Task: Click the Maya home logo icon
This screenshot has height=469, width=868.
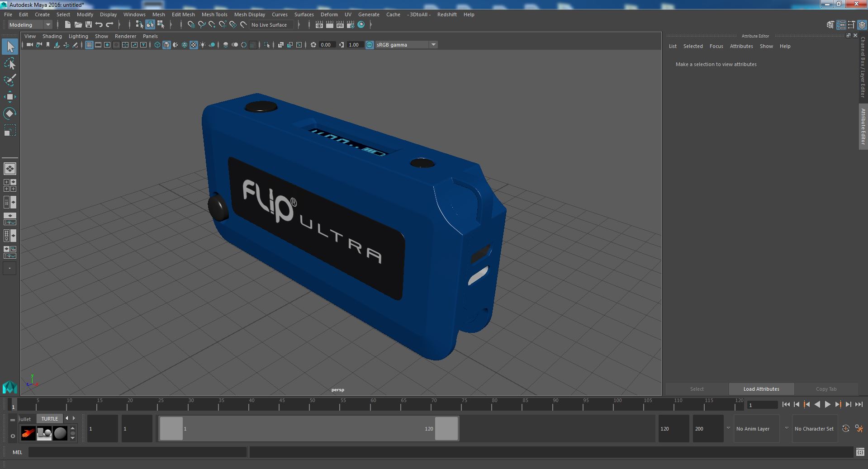Action: [9, 387]
